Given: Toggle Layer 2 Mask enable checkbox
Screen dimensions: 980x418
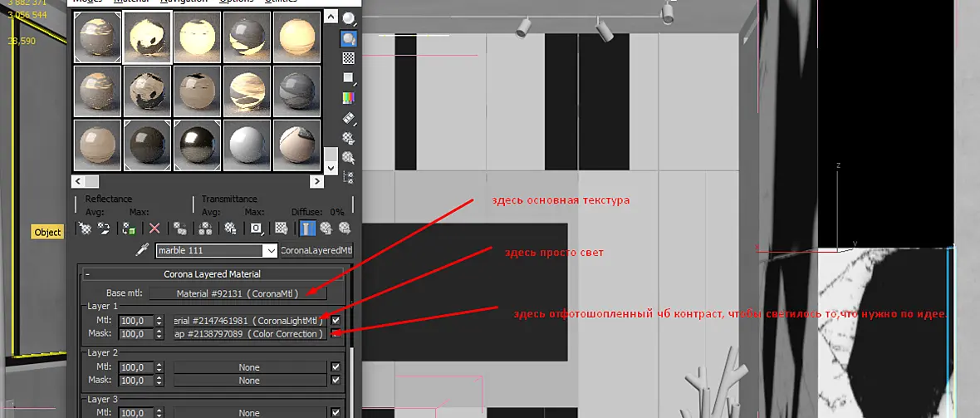Looking at the screenshot, I should [x=336, y=381].
